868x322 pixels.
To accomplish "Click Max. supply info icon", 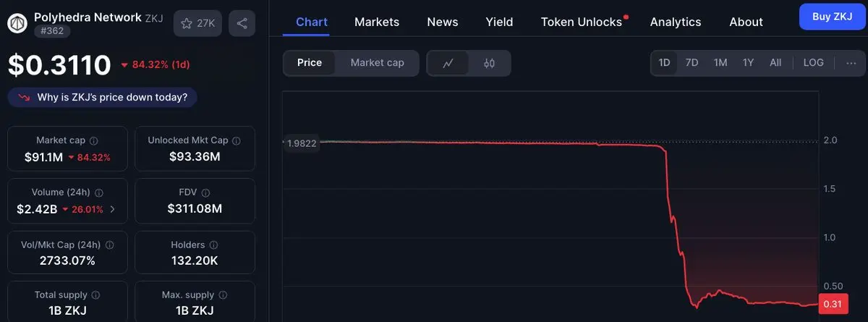I will pos(224,295).
